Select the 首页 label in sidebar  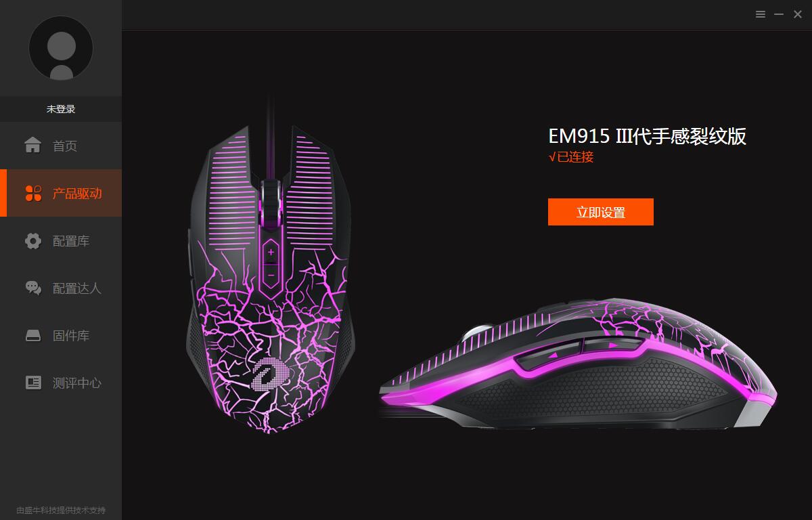coord(65,146)
